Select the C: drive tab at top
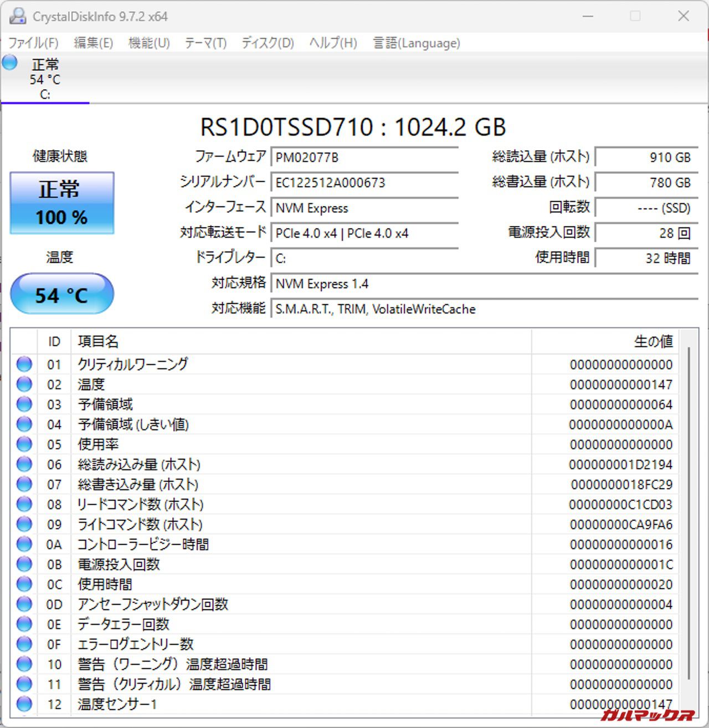The height and width of the screenshot is (728, 709). click(45, 80)
